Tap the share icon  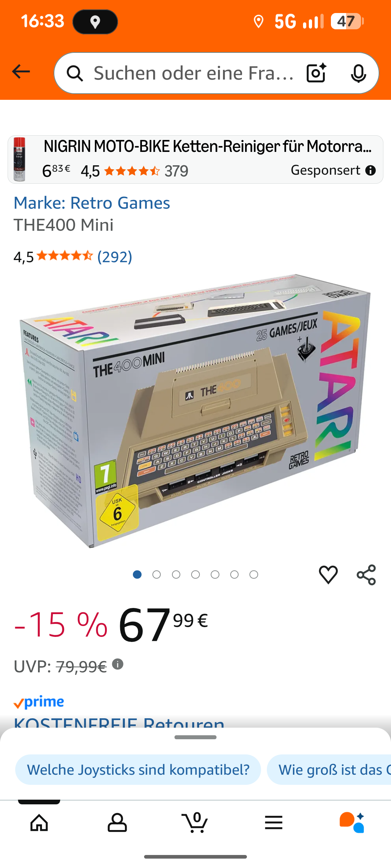[x=366, y=575]
